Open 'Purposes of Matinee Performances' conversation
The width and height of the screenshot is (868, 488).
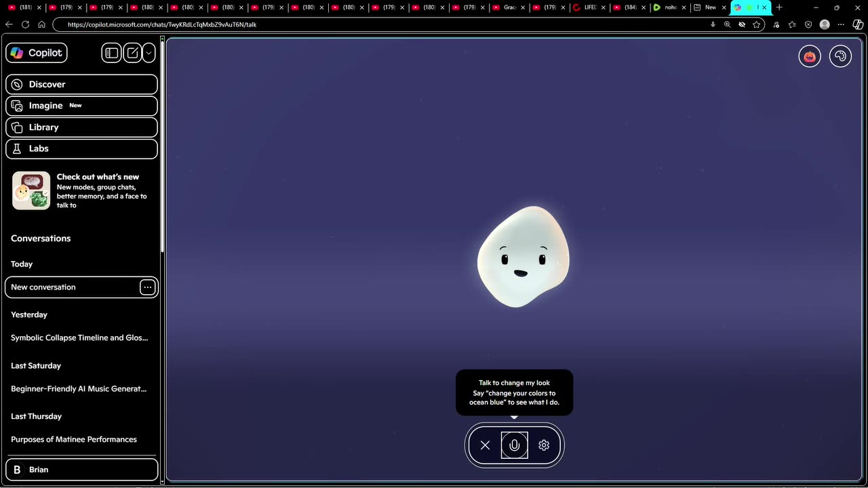[x=74, y=439]
